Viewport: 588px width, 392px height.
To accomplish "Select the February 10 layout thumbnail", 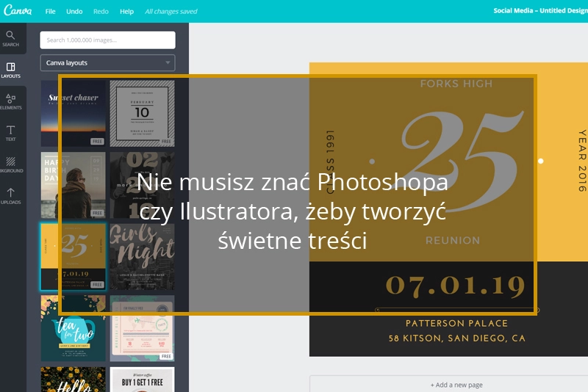I will pos(142,113).
